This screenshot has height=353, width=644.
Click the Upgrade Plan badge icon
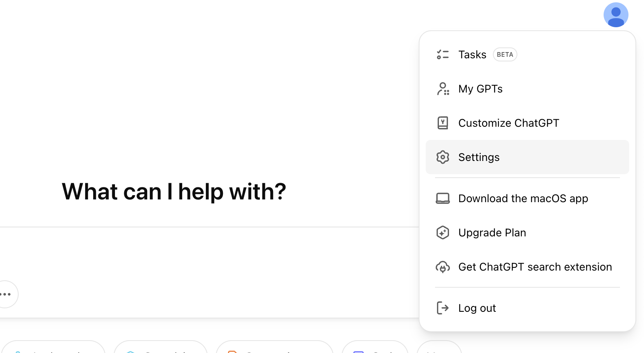coord(442,232)
